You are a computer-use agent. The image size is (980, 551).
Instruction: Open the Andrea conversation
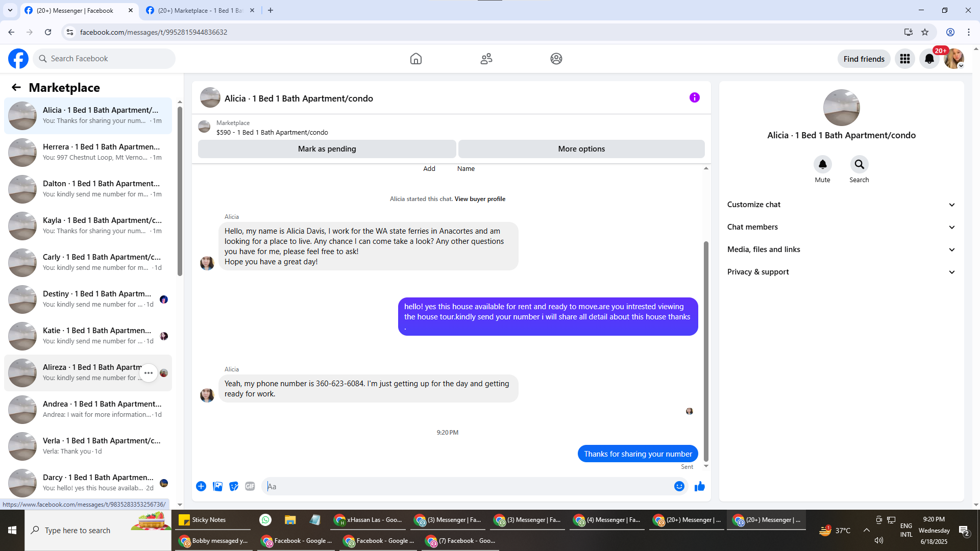pos(88,409)
